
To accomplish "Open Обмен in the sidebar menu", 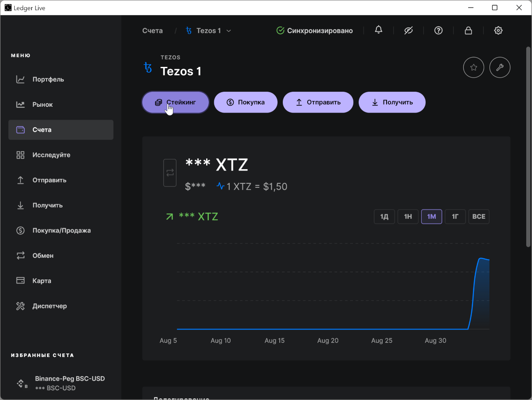I will (x=61, y=256).
